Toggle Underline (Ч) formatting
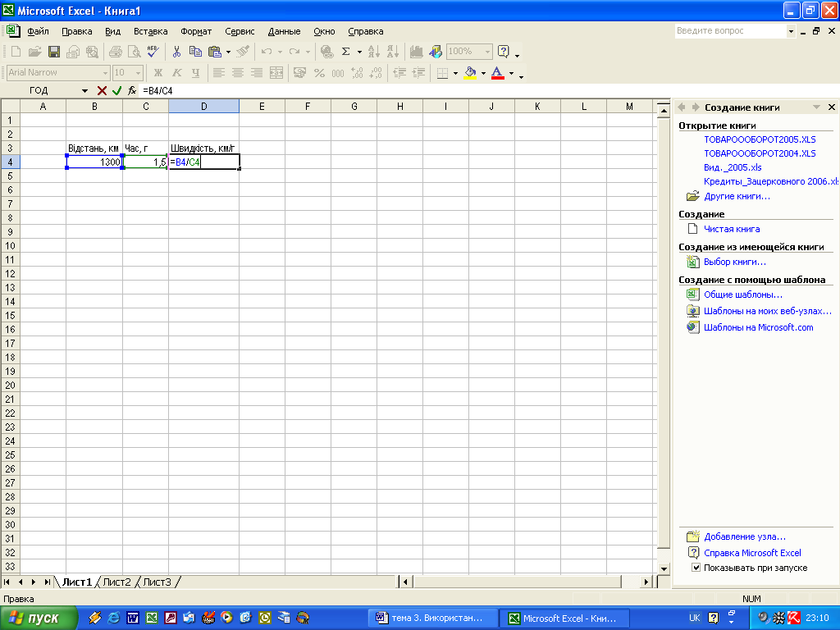Screen dimensions: 840x630 tap(195, 73)
